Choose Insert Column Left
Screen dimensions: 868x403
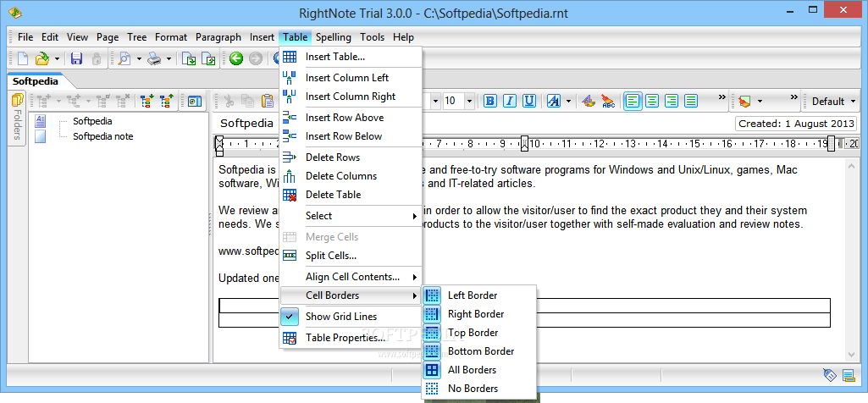click(x=351, y=78)
